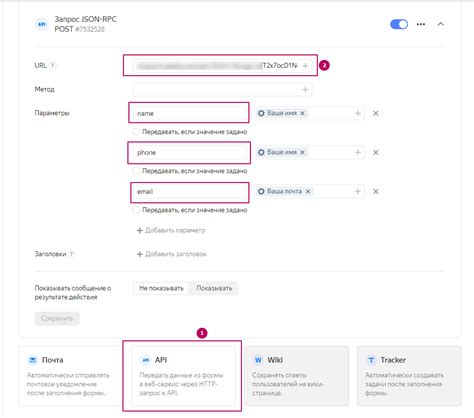
Task: Click the plus icon in URL field
Action: click(305, 66)
